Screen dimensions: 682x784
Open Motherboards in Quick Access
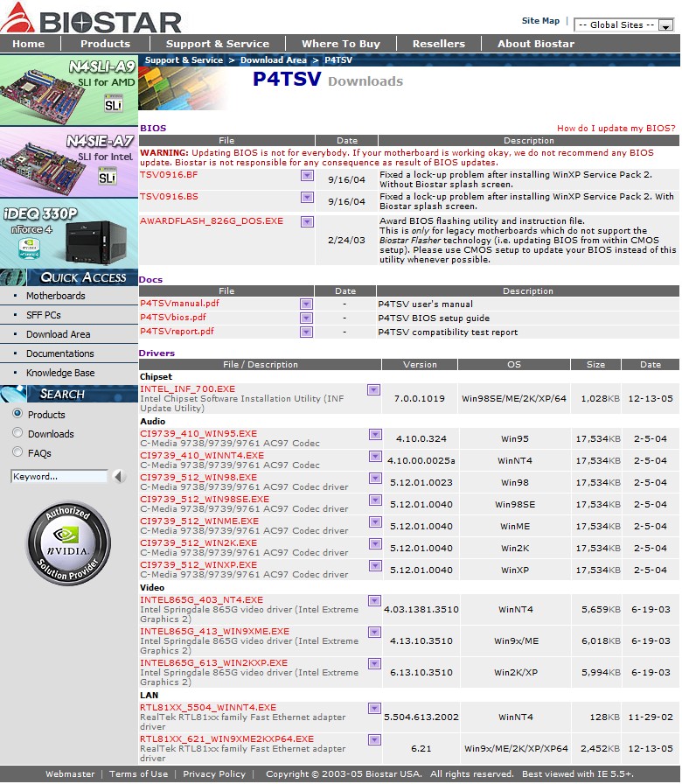[55, 296]
